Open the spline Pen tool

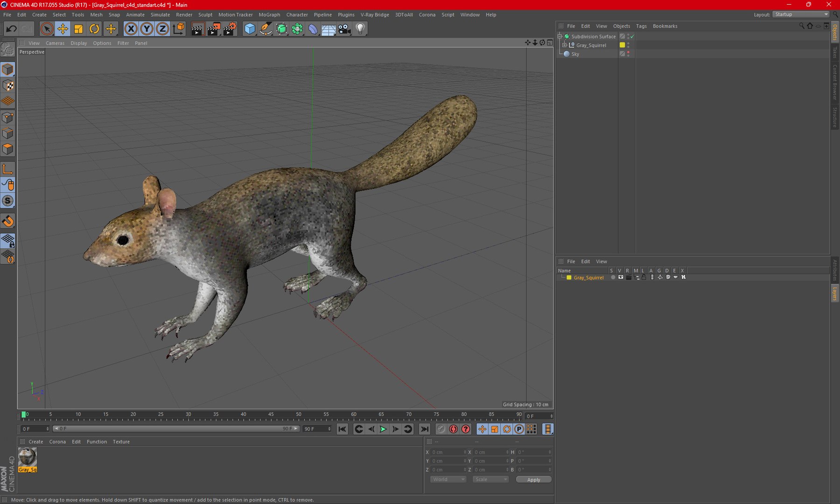pos(266,29)
